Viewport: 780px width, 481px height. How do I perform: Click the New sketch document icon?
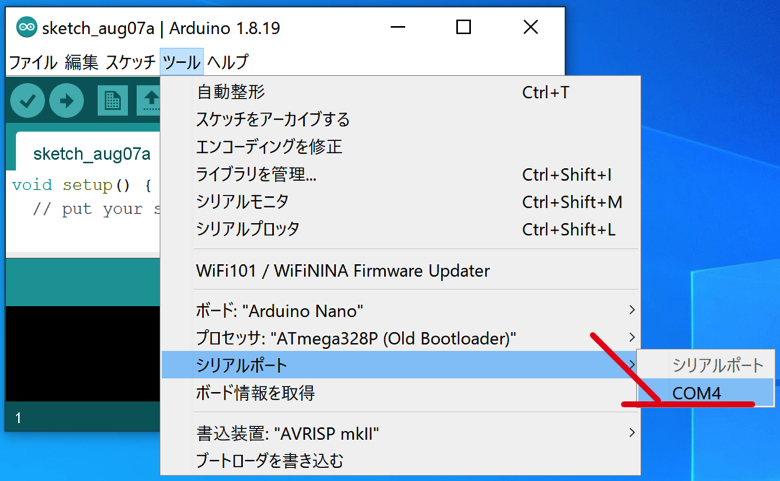tap(112, 101)
